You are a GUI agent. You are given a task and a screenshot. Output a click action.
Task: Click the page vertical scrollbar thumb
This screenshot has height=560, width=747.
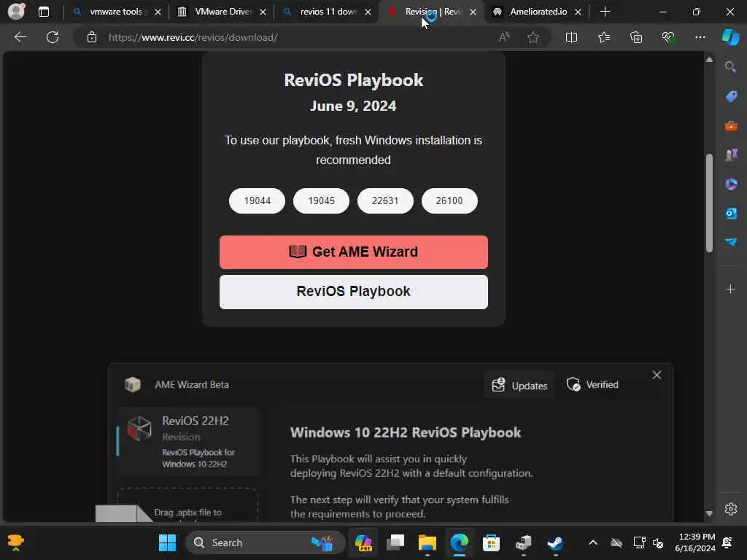(709, 203)
